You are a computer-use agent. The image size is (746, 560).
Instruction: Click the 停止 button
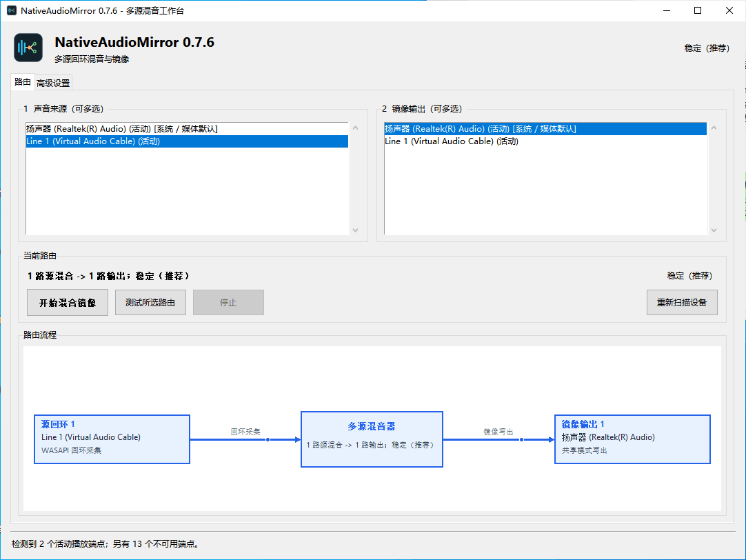click(228, 303)
